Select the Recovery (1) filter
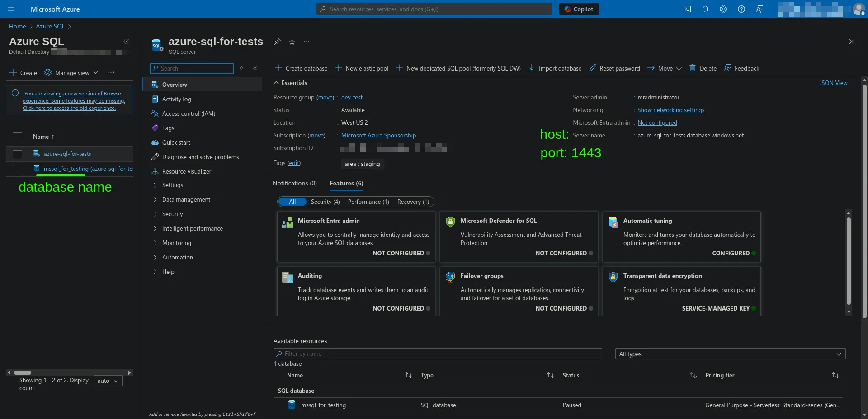This screenshot has width=868, height=419. pyautogui.click(x=413, y=202)
